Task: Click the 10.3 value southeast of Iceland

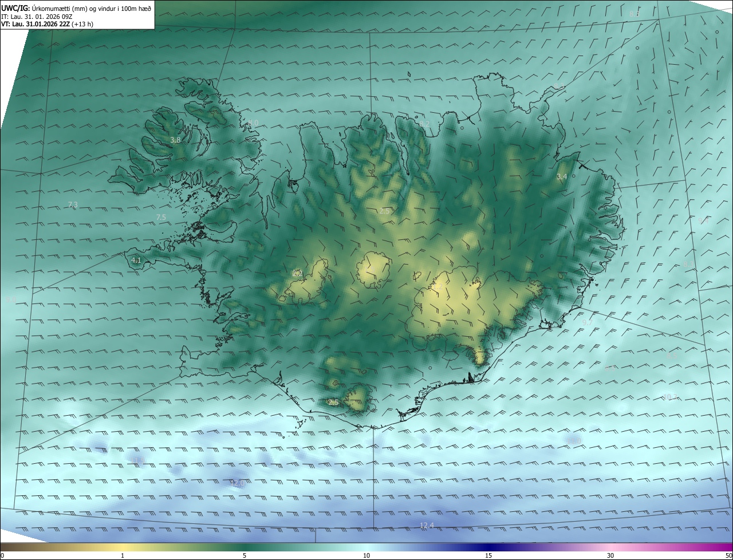Action: (x=670, y=396)
